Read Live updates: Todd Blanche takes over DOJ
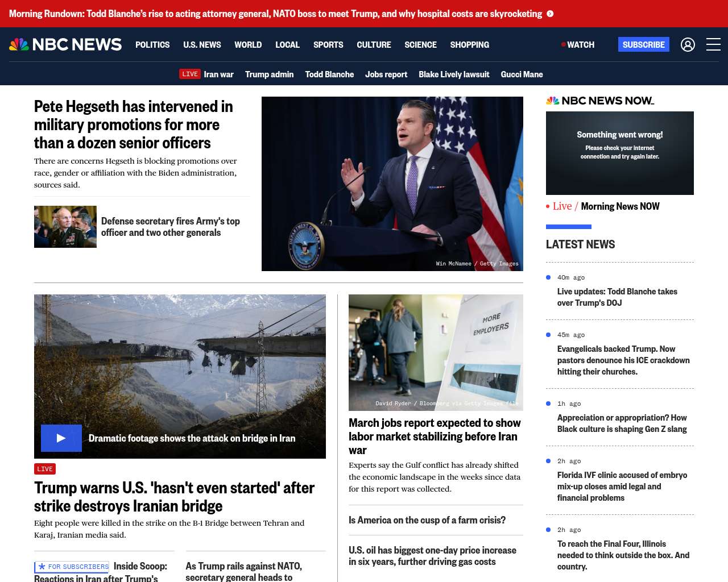Viewport: 728px width, 582px height. coord(617,297)
